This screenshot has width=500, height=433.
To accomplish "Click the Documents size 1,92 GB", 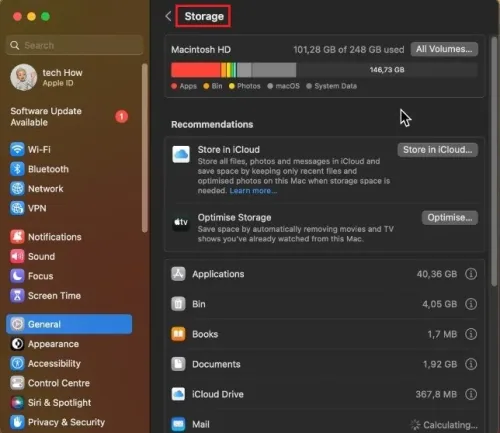I will (440, 364).
